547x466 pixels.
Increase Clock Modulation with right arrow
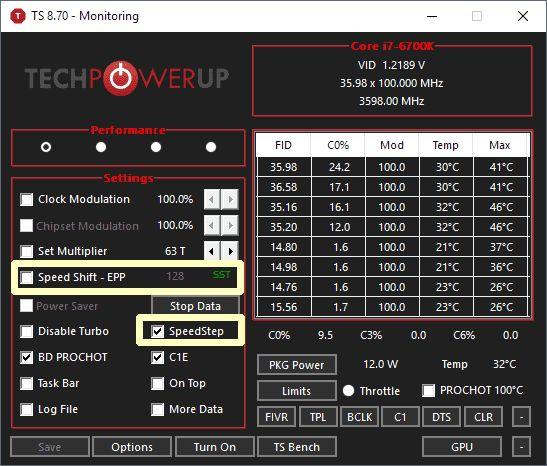(230, 200)
